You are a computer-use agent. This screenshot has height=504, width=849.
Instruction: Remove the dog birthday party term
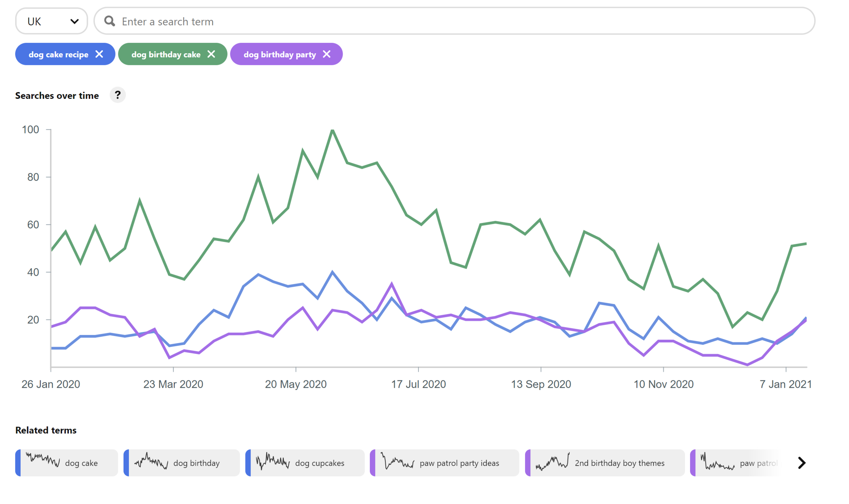(x=327, y=54)
